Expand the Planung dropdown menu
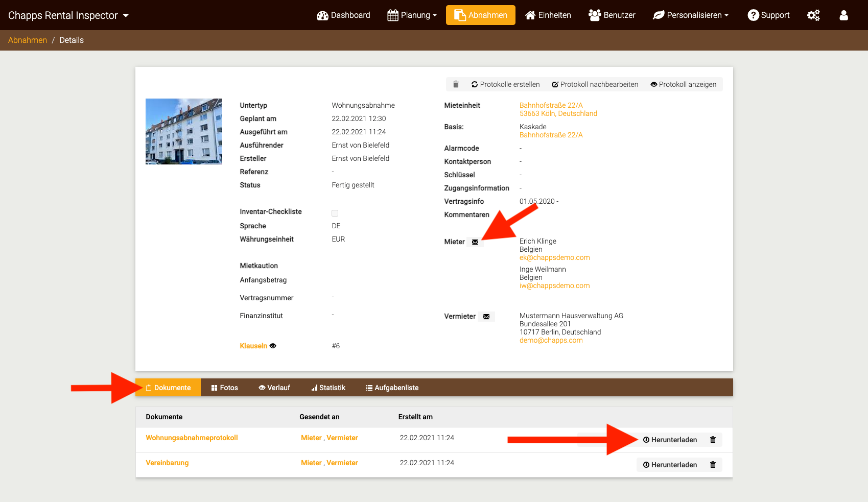This screenshot has height=502, width=868. pos(412,15)
